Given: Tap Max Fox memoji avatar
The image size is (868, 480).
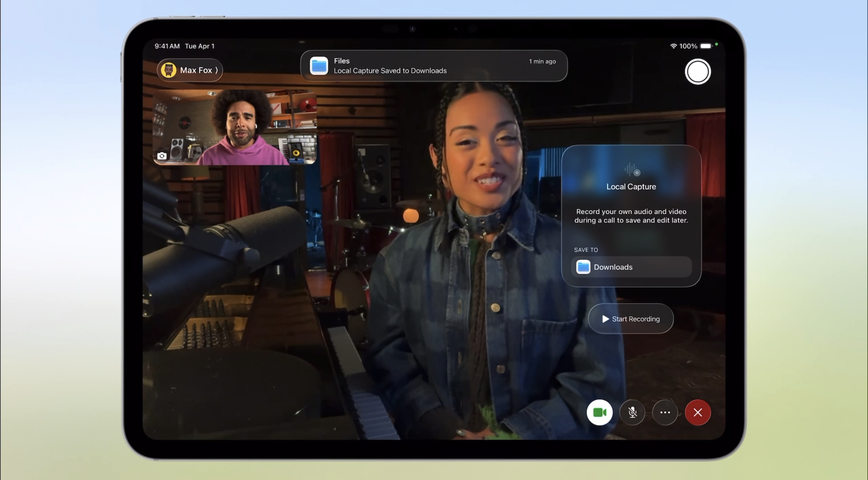Looking at the screenshot, I should [x=169, y=70].
